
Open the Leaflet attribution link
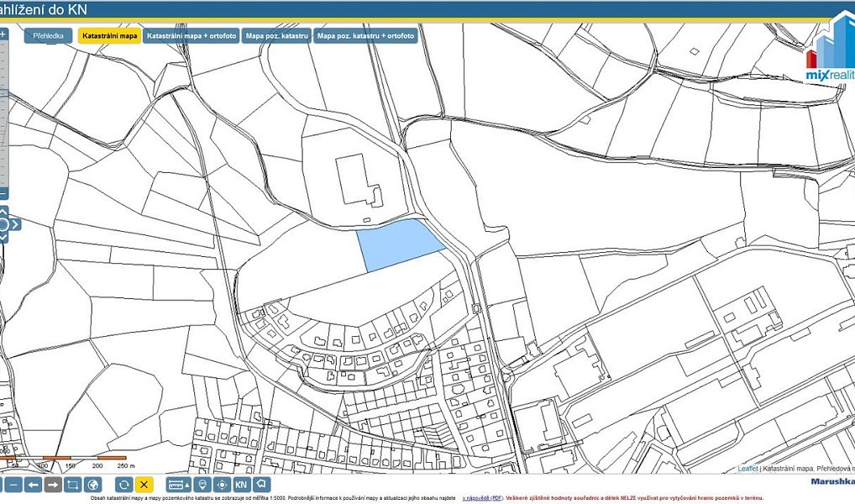click(747, 469)
